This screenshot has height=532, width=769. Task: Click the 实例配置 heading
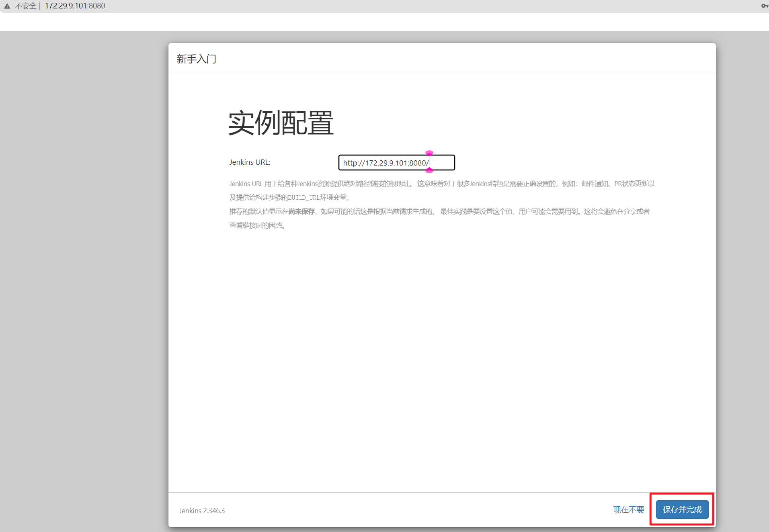click(x=281, y=123)
